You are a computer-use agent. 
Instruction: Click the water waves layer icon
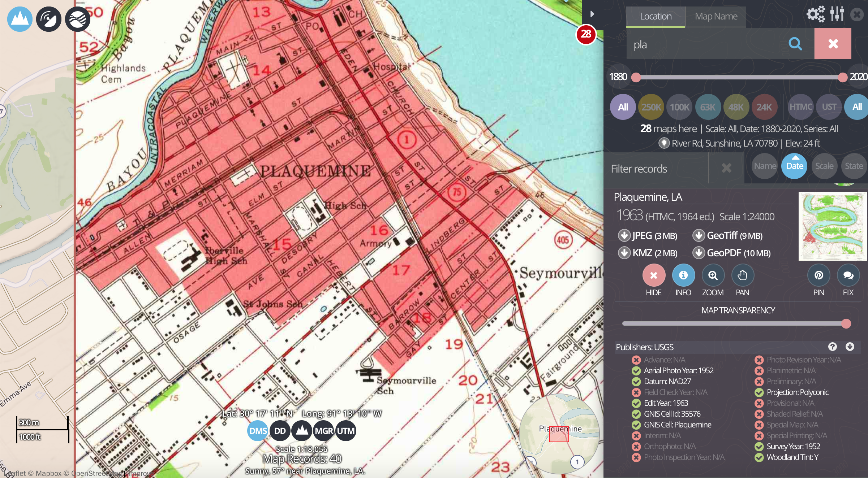[77, 19]
